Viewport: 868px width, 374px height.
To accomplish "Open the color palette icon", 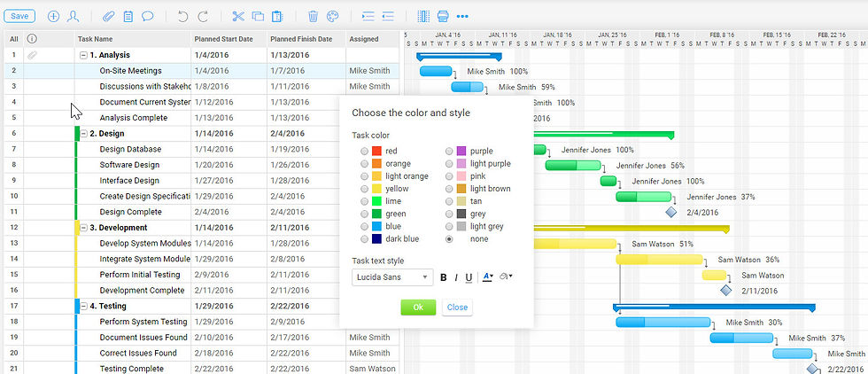I will (x=332, y=16).
